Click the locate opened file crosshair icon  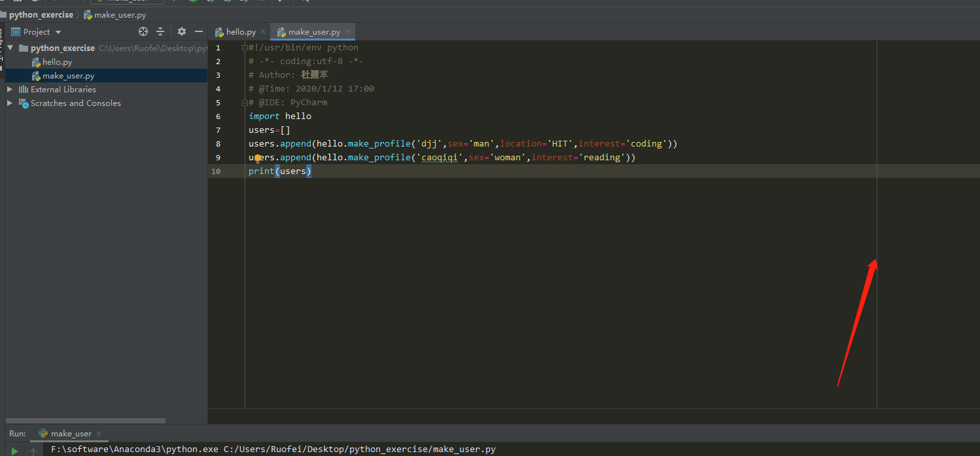click(x=143, y=31)
